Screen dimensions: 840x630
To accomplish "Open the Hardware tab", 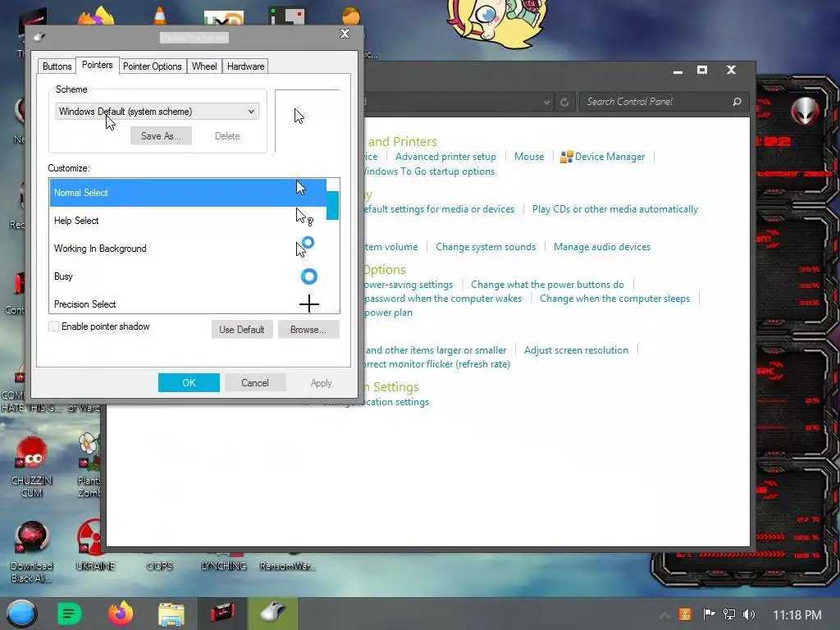I will coord(245,66).
